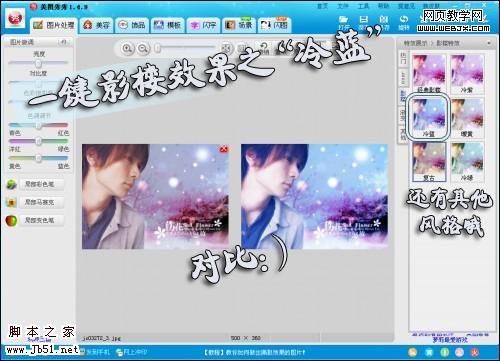Close the comparison with the red X icon

click(x=224, y=149)
